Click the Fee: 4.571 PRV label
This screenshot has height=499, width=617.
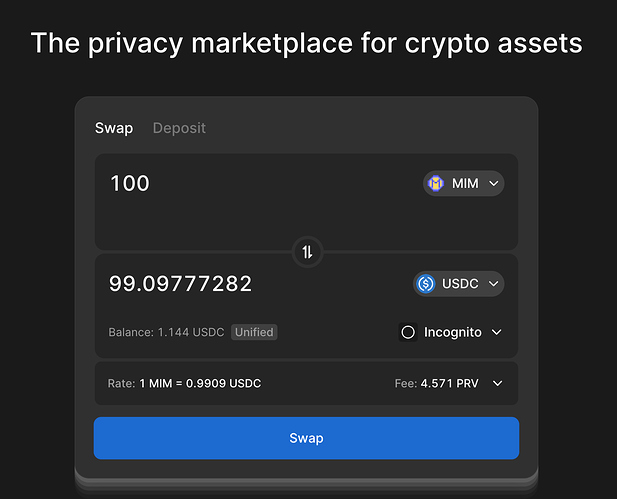coord(437,383)
